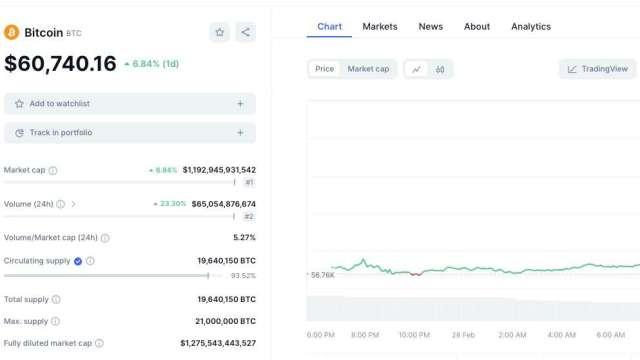Expand Volume (24h) details chevron

point(73,204)
